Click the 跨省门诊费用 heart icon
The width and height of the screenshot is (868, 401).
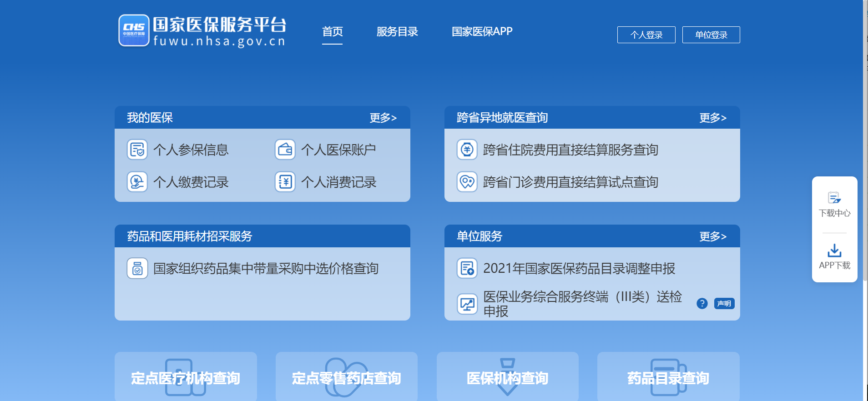coord(467,182)
